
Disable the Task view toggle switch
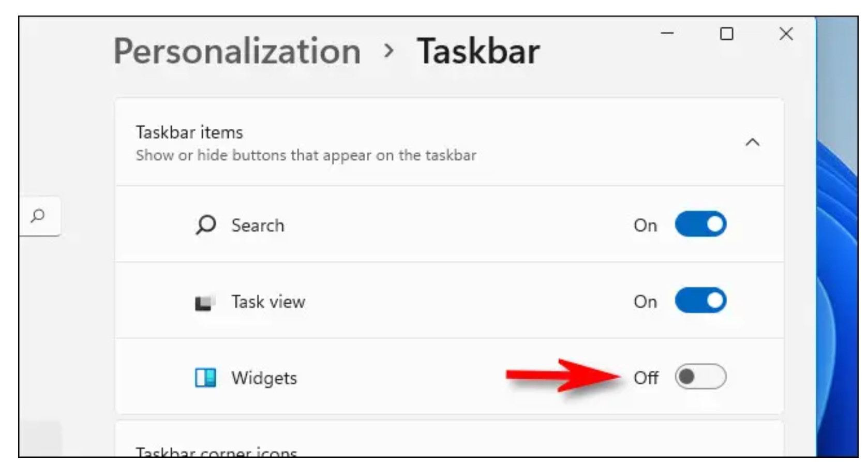(700, 301)
